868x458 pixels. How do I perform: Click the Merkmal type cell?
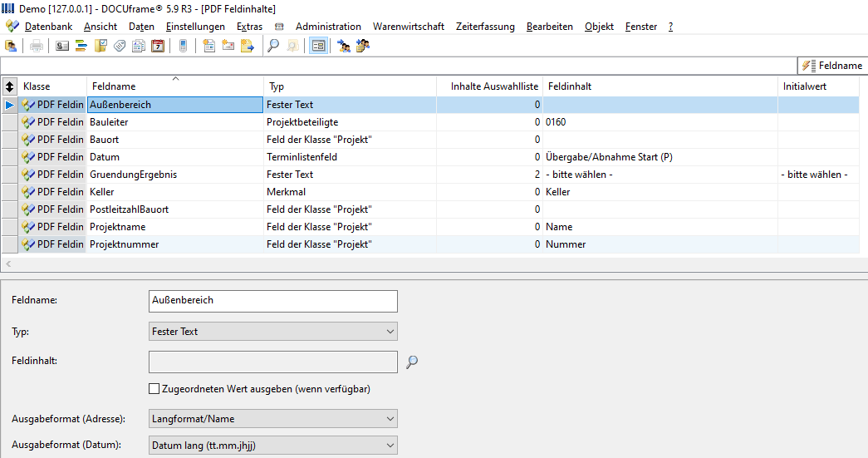pyautogui.click(x=350, y=192)
